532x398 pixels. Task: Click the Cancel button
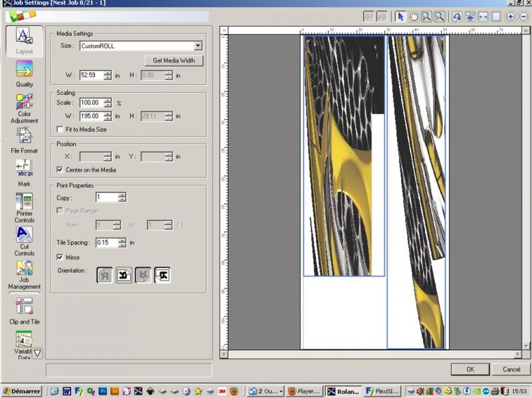tap(511, 369)
